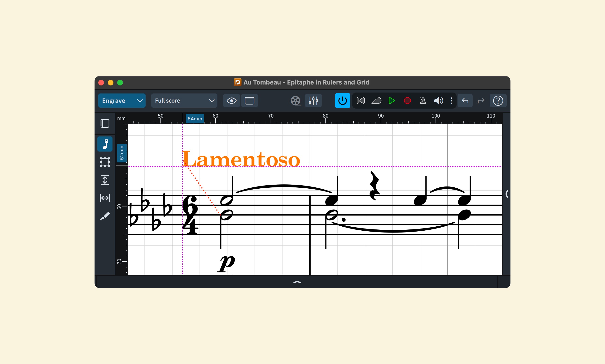Open the Full score layout dropdown

pos(184,101)
